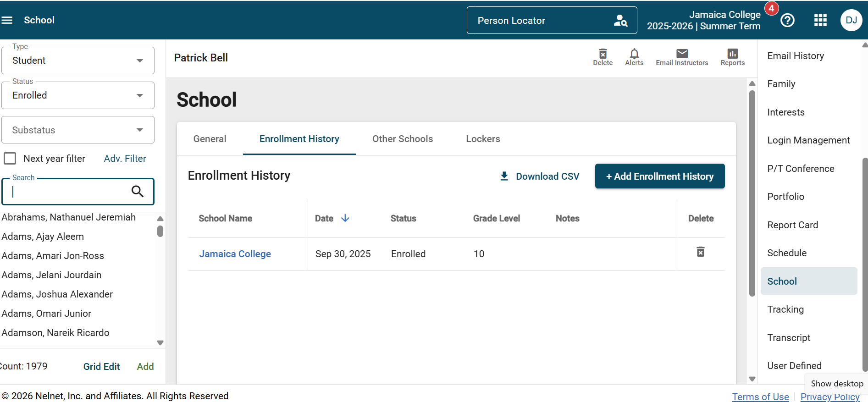Click the main content scroll down arrow
This screenshot has height=402, width=868.
click(752, 379)
